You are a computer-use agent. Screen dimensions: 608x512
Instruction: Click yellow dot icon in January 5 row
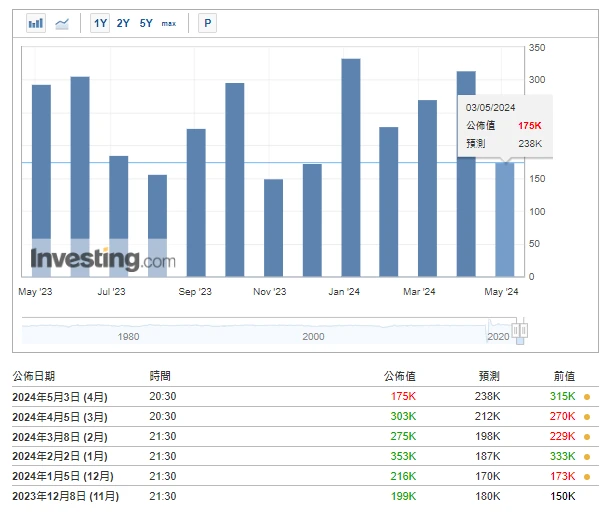coord(587,476)
